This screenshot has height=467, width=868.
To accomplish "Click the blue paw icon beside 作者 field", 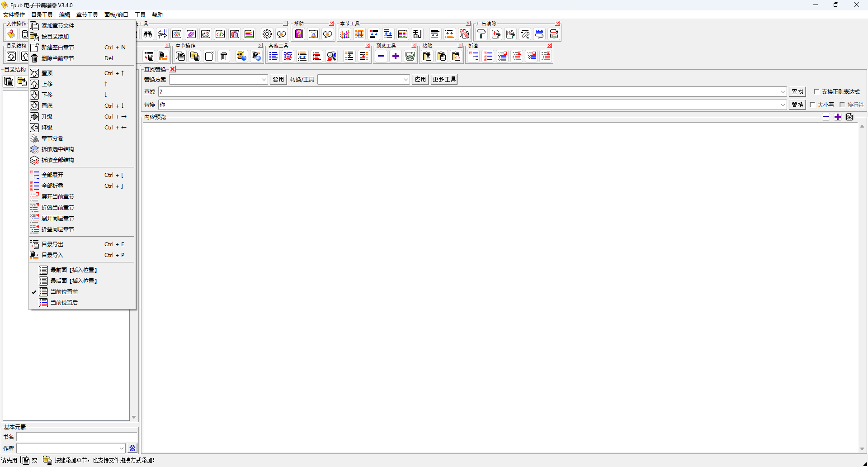I will click(x=132, y=448).
